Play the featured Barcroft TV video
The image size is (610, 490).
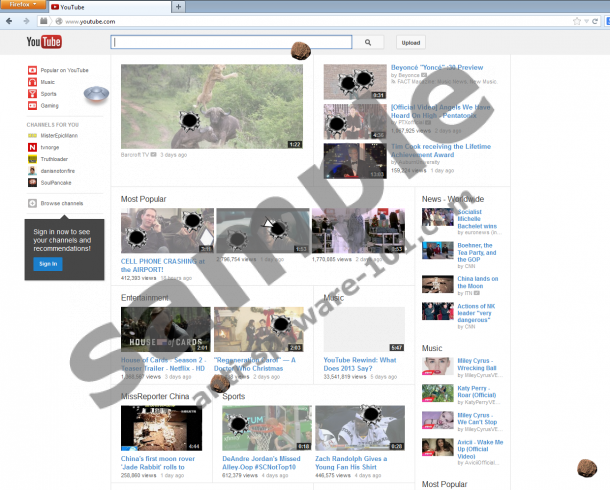click(211, 107)
